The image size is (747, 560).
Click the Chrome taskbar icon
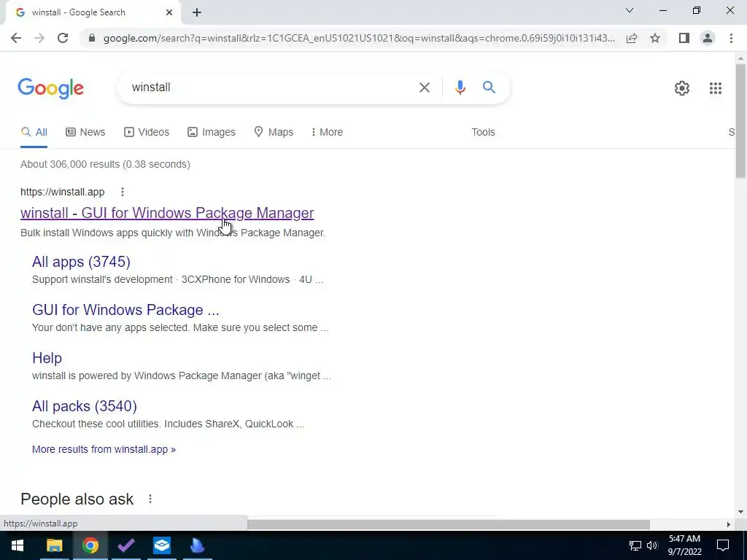(90, 545)
